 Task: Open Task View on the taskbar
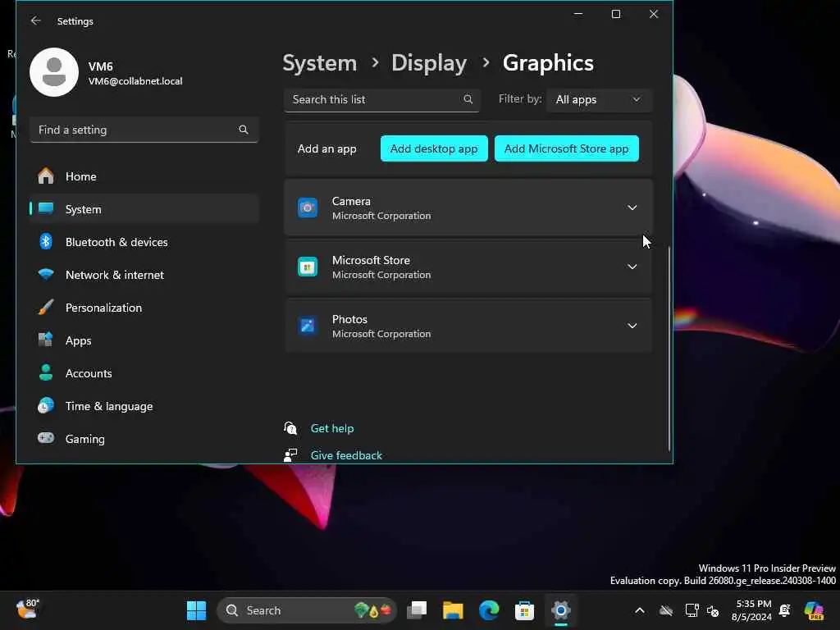(x=417, y=610)
